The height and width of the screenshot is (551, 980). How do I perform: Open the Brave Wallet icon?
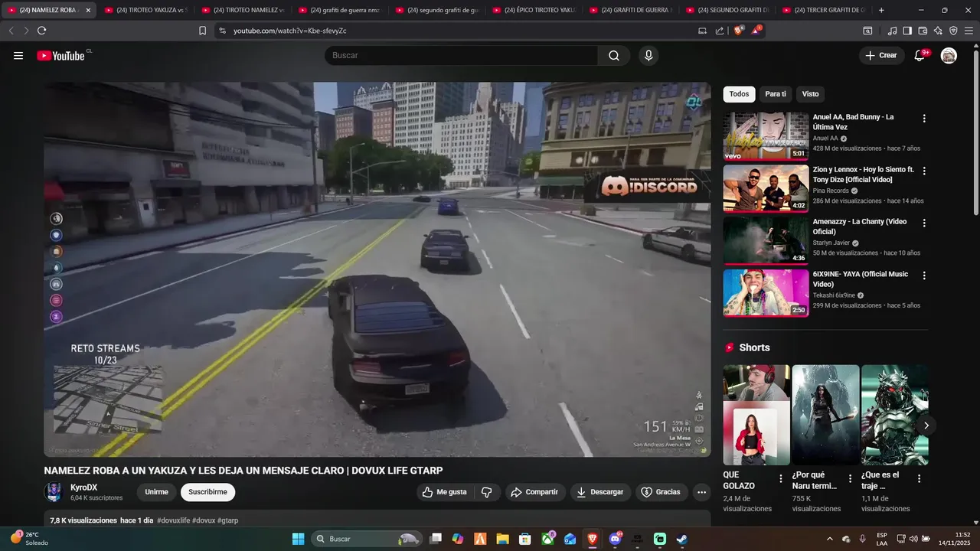coord(923,31)
